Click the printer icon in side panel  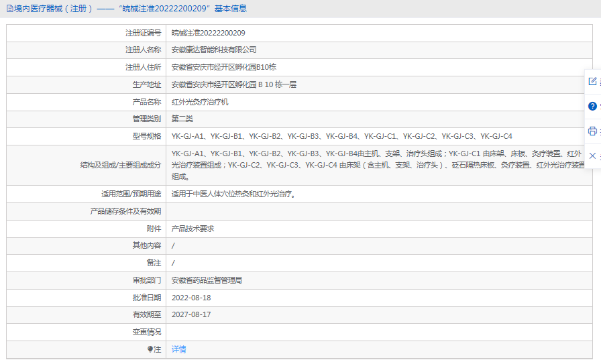point(592,131)
